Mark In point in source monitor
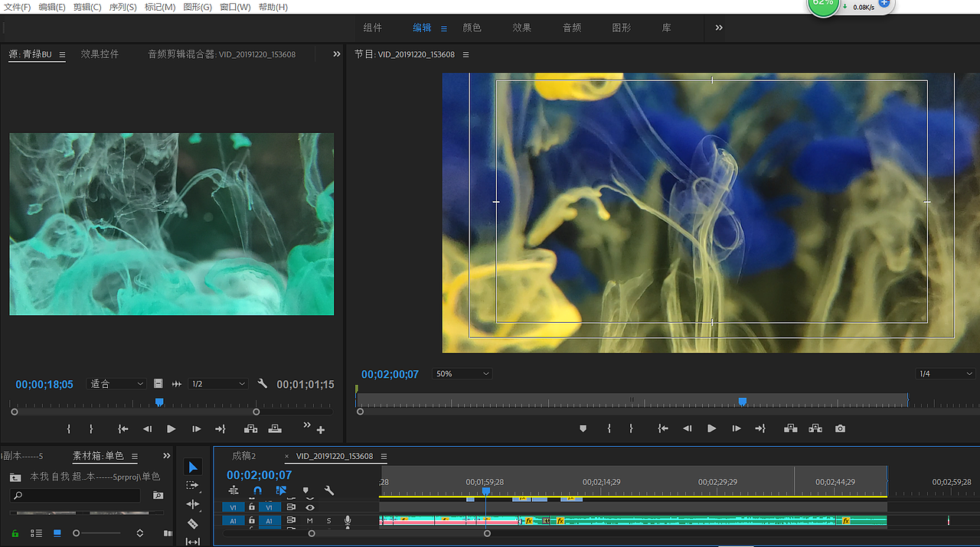The width and height of the screenshot is (980, 547). point(69,429)
